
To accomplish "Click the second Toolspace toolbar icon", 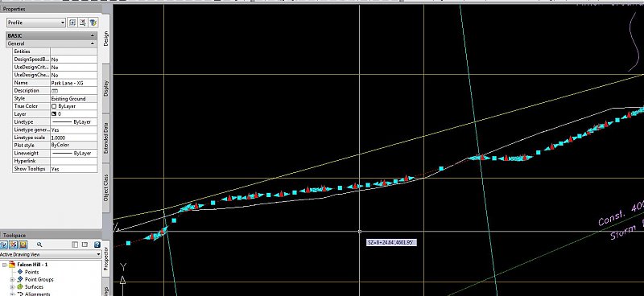I will (x=14, y=245).
